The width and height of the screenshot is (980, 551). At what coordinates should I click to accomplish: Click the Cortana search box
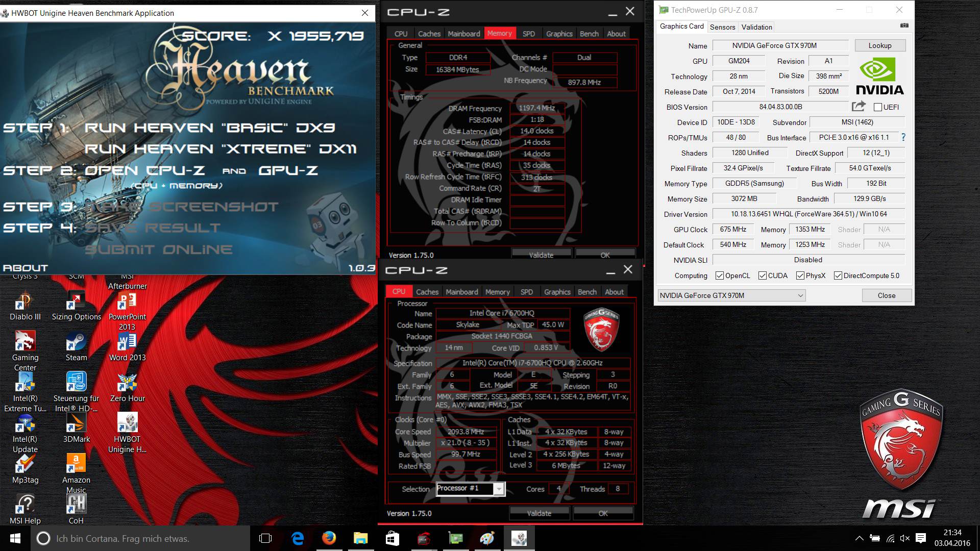click(x=140, y=538)
